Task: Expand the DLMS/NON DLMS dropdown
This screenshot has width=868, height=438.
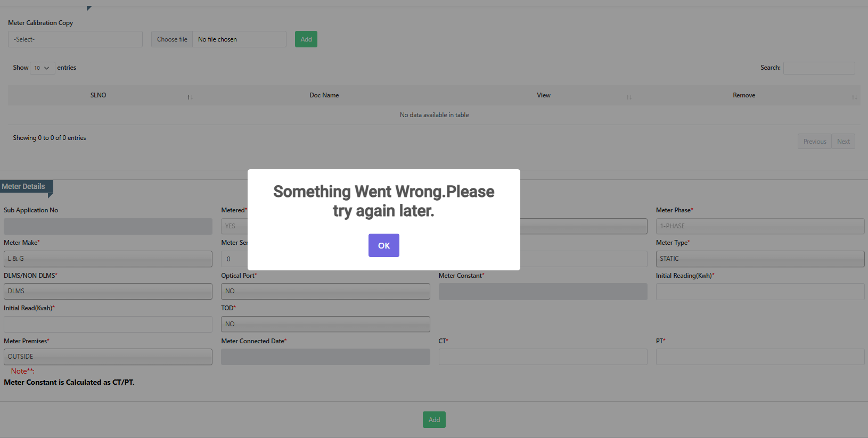Action: (x=108, y=291)
